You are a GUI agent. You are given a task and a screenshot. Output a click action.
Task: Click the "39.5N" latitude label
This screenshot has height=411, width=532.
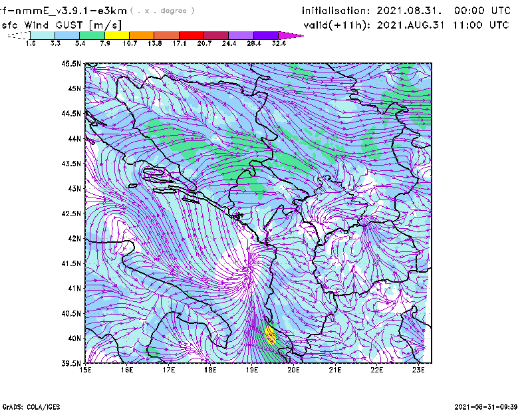coord(71,363)
